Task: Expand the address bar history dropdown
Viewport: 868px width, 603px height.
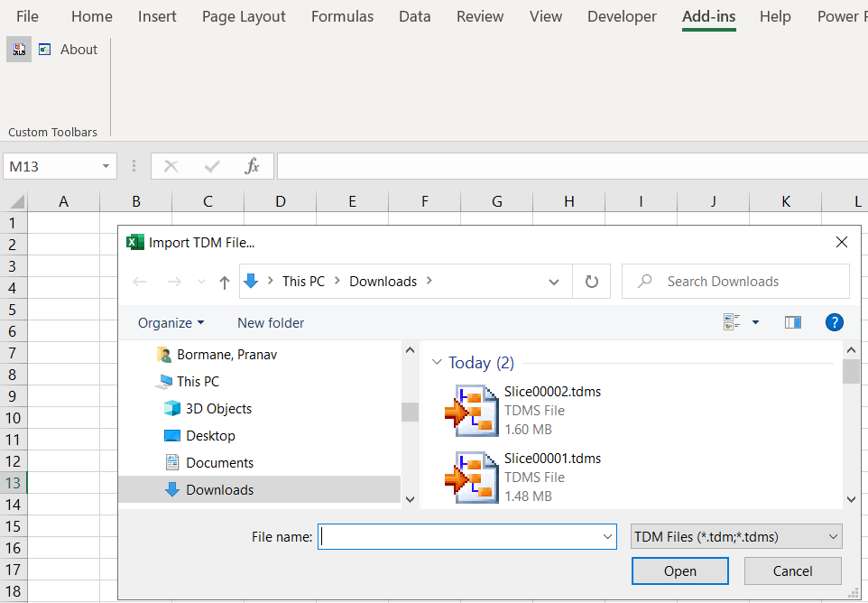Action: (x=554, y=282)
